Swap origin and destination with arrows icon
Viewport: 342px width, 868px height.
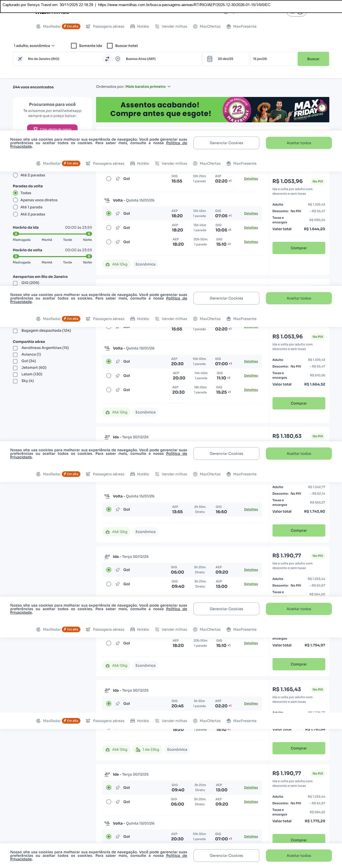point(107,59)
